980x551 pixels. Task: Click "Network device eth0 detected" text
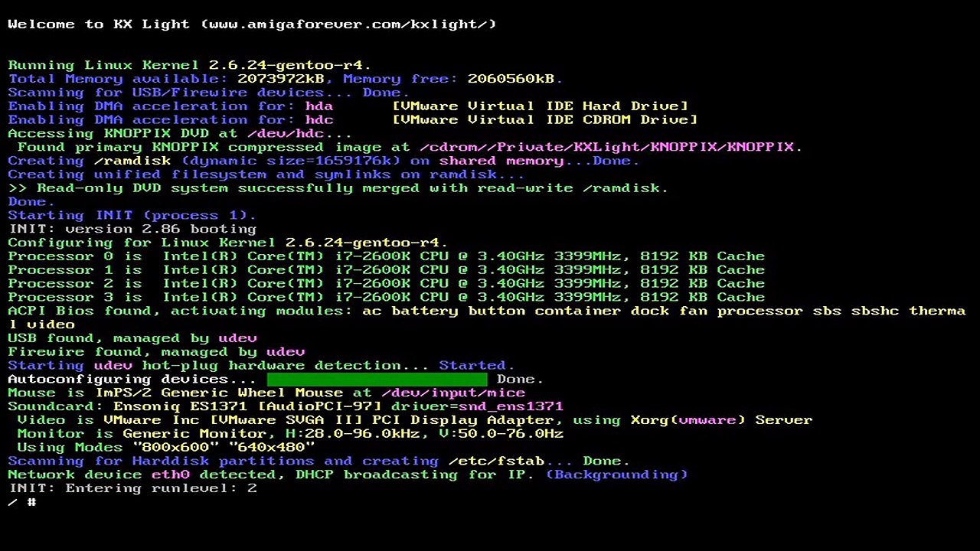pos(147,474)
